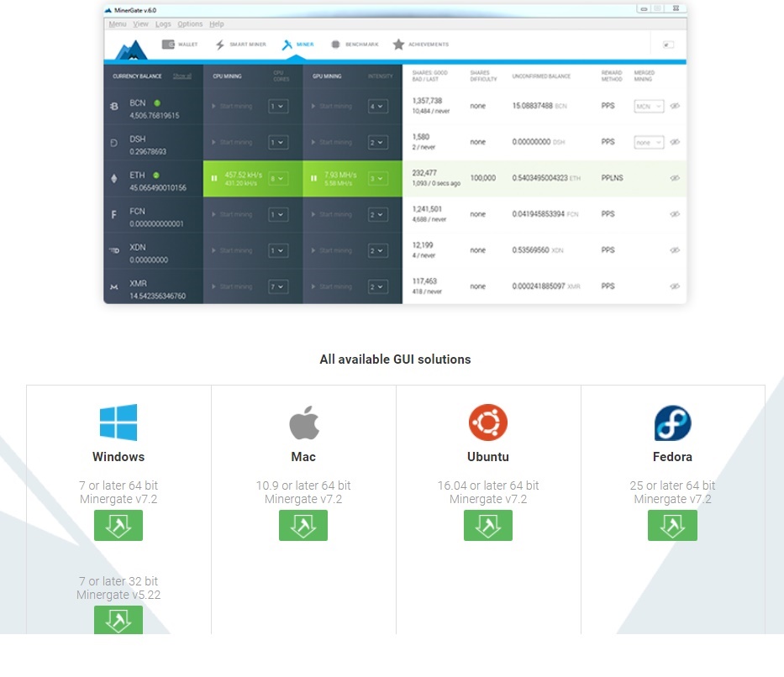Pause ETH CPU mining
This screenshot has width=784, height=677.
coord(214,178)
